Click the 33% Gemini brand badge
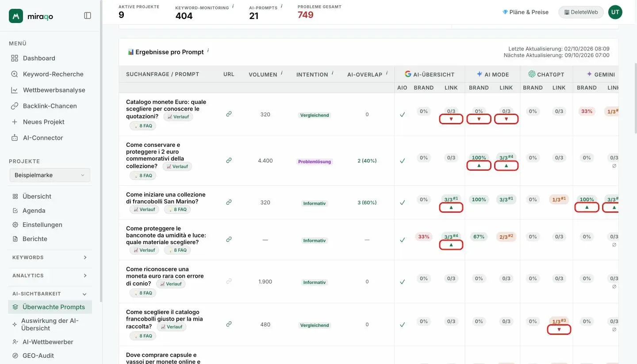Screen dimensions: 637x364 [587, 111]
